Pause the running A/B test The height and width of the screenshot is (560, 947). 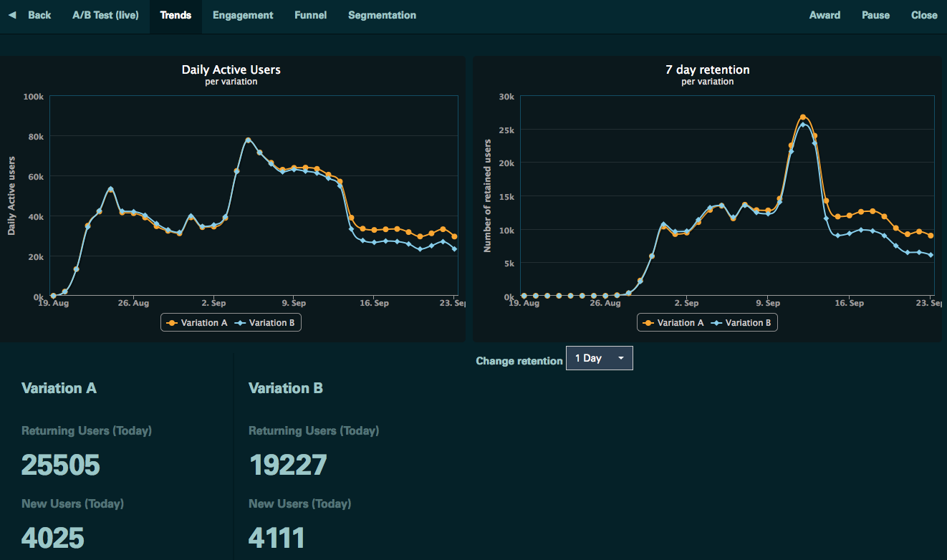pos(875,15)
